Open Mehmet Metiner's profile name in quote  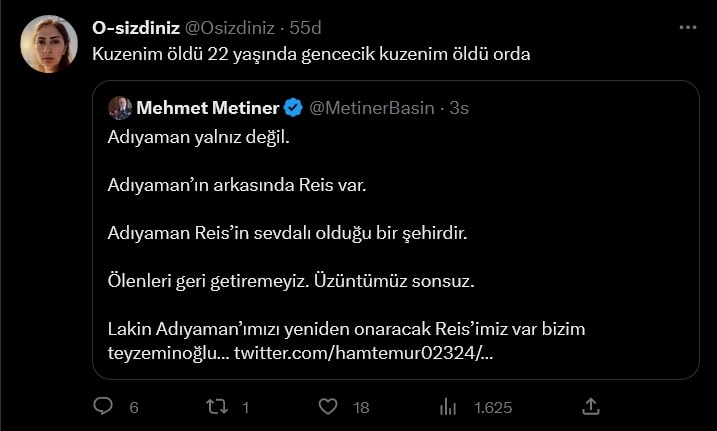(x=207, y=108)
